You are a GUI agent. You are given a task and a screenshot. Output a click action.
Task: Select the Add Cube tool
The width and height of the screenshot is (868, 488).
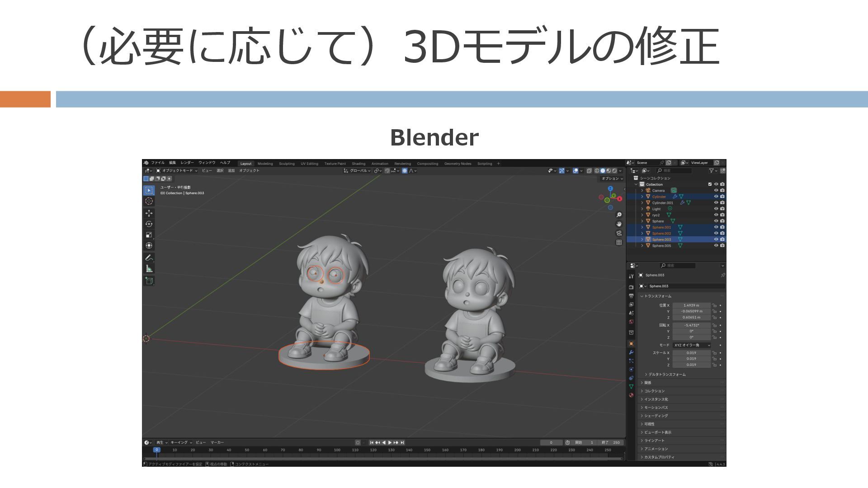(149, 281)
